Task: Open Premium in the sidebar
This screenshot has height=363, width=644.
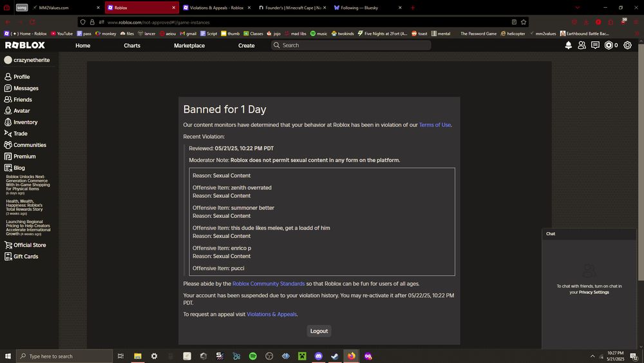Action: coord(20,157)
